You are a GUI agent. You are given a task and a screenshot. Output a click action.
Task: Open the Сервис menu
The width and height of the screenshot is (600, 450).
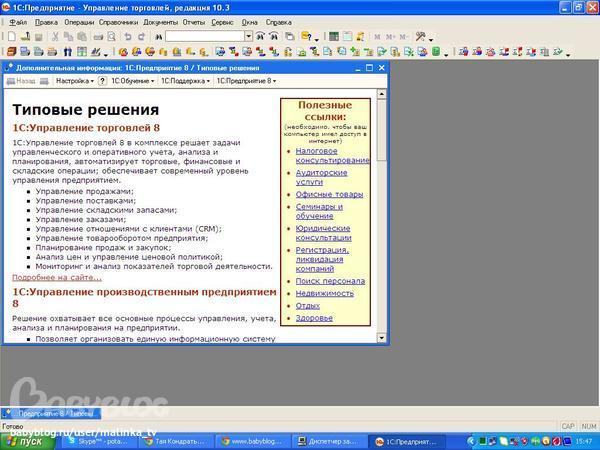[x=224, y=21]
